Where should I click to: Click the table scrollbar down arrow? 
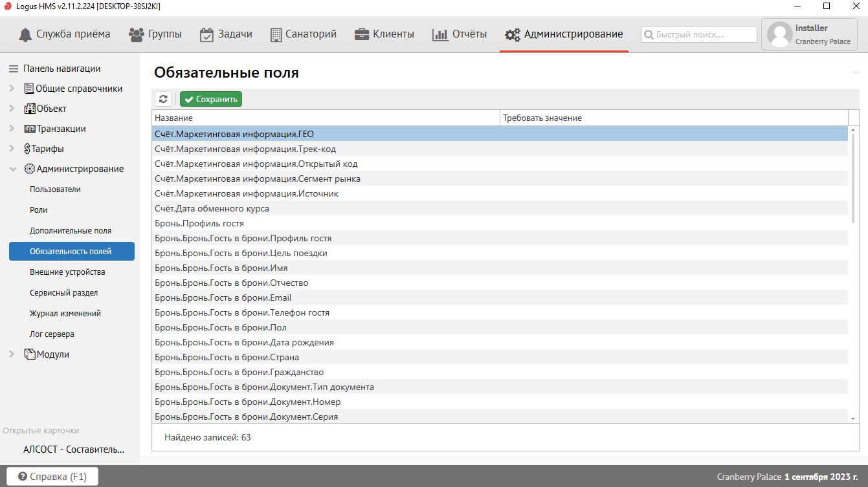click(853, 418)
